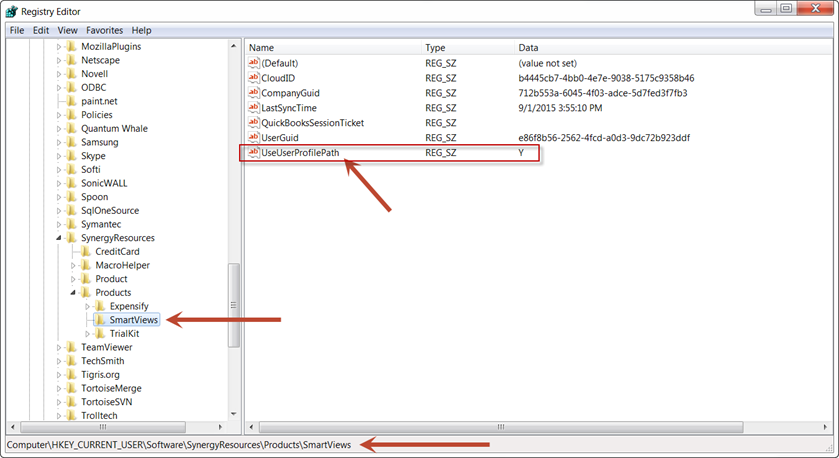
Task: Open the Help menu
Action: pyautogui.click(x=141, y=30)
